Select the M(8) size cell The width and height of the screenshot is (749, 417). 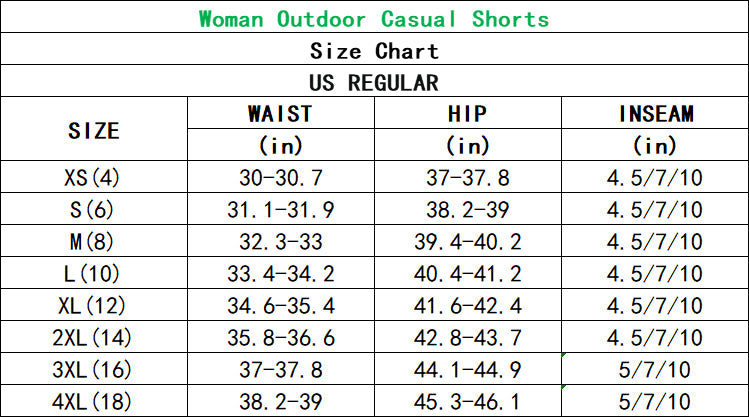tap(92, 243)
